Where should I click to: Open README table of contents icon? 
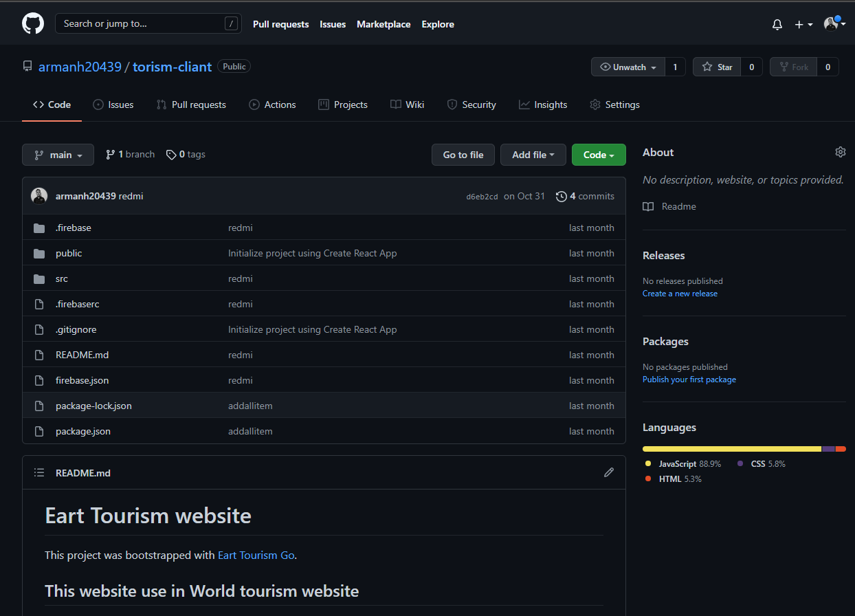point(40,473)
